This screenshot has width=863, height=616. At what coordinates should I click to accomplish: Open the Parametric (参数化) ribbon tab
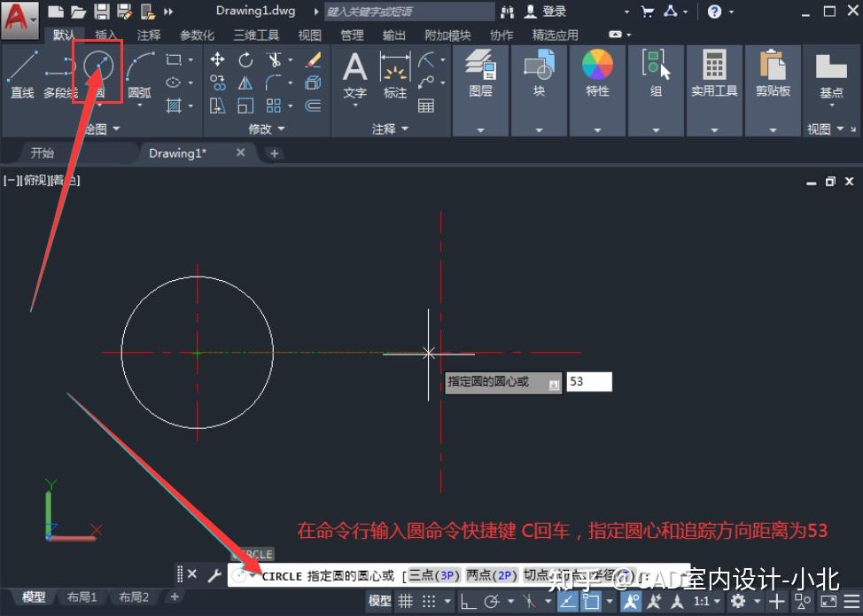click(197, 35)
